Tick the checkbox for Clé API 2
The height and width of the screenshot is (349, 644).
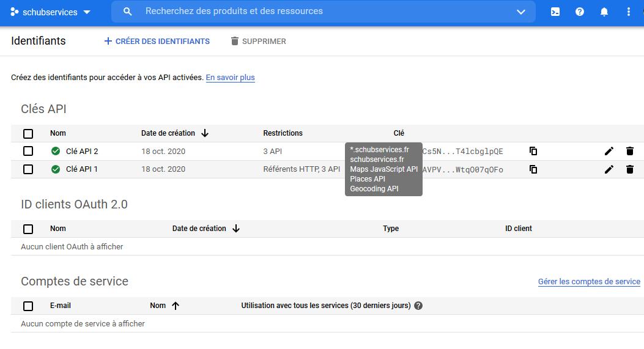[28, 151]
